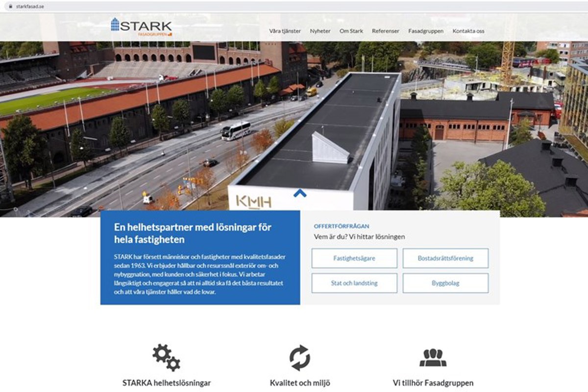This screenshot has height=392, width=588.
Task: Click the blue upward chevron on hero image
Action: pos(300,193)
